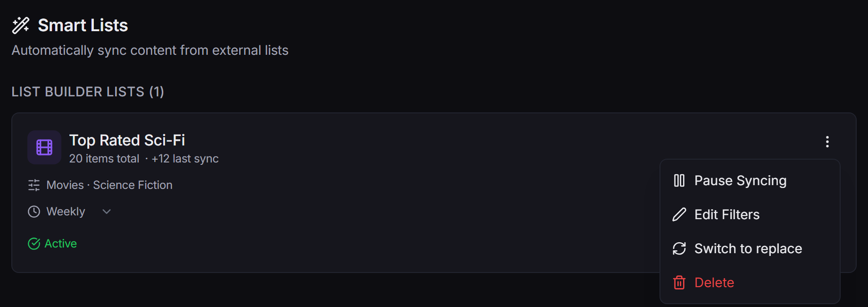Image resolution: width=868 pixels, height=307 pixels.
Task: Click the green checkmark Active icon
Action: click(34, 244)
